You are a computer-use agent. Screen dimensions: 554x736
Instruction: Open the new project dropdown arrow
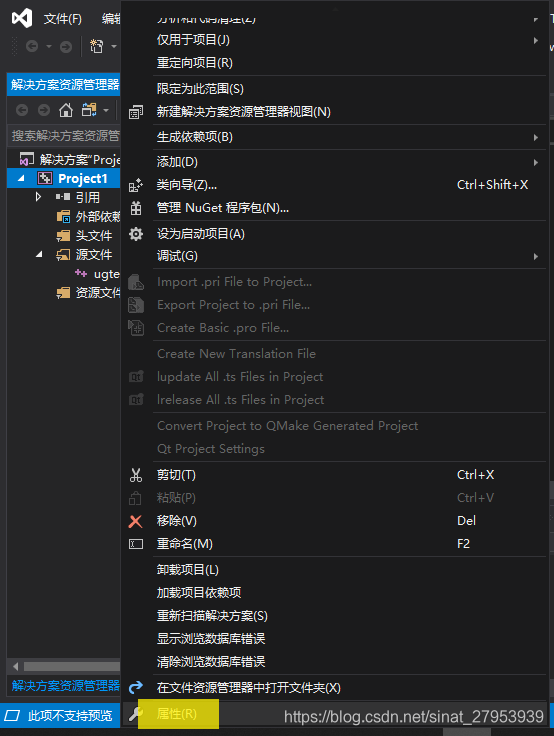coord(114,46)
